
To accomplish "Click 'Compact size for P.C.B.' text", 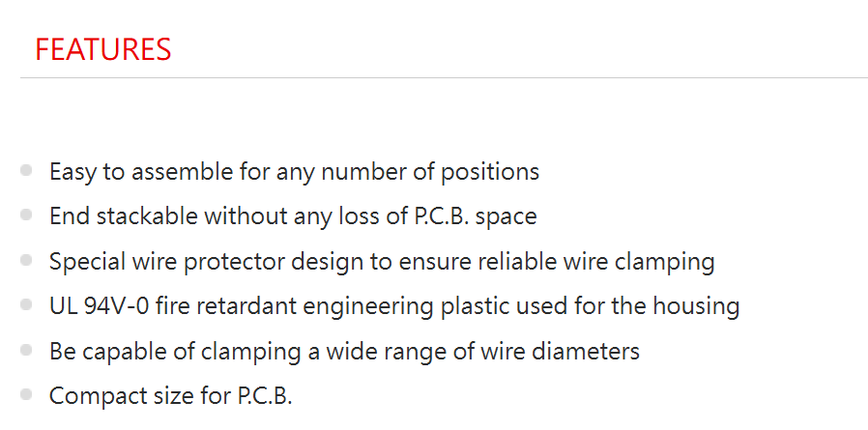I will [x=170, y=396].
